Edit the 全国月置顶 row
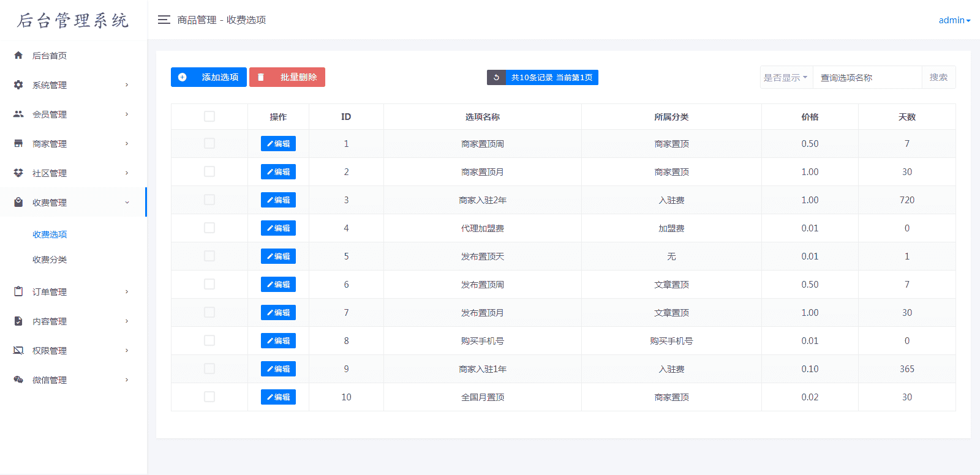Viewport: 980px width, 475px height. [278, 397]
